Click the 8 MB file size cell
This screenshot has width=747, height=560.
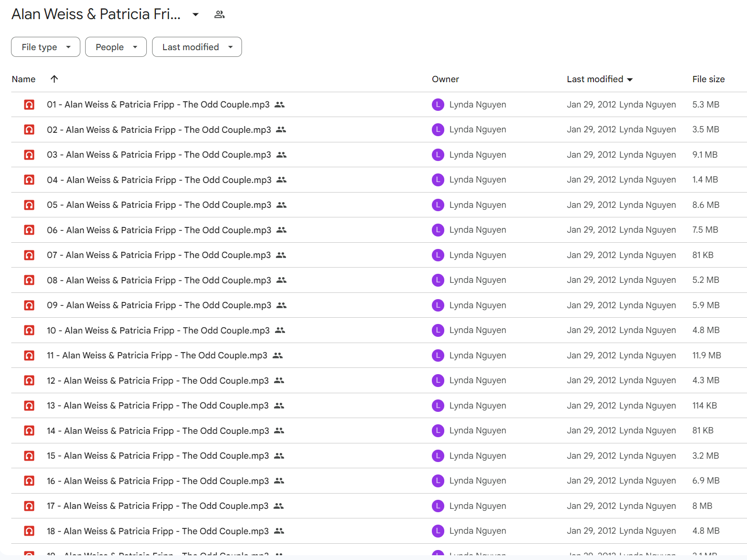(x=702, y=506)
